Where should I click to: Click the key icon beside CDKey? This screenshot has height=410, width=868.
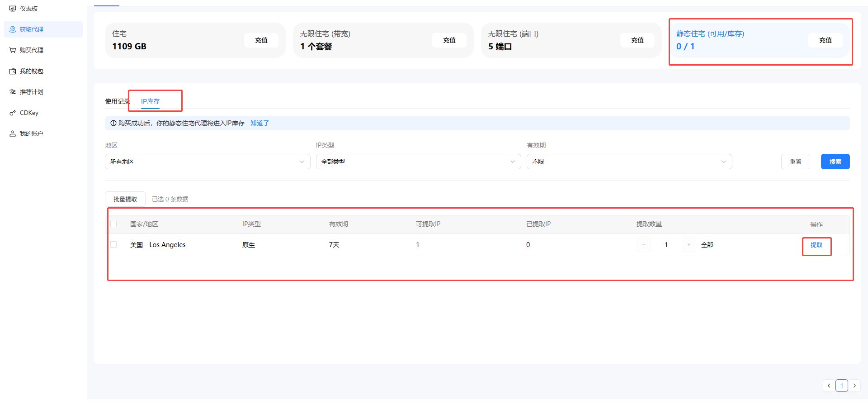pyautogui.click(x=13, y=113)
